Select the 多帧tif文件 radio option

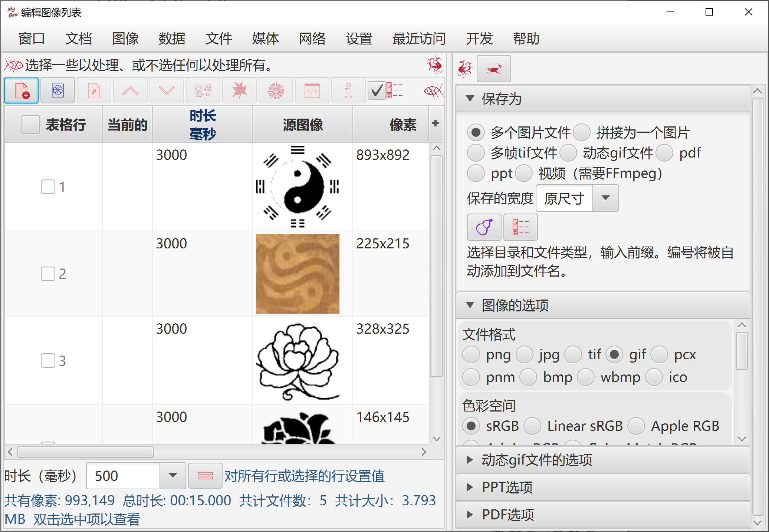pos(476,153)
